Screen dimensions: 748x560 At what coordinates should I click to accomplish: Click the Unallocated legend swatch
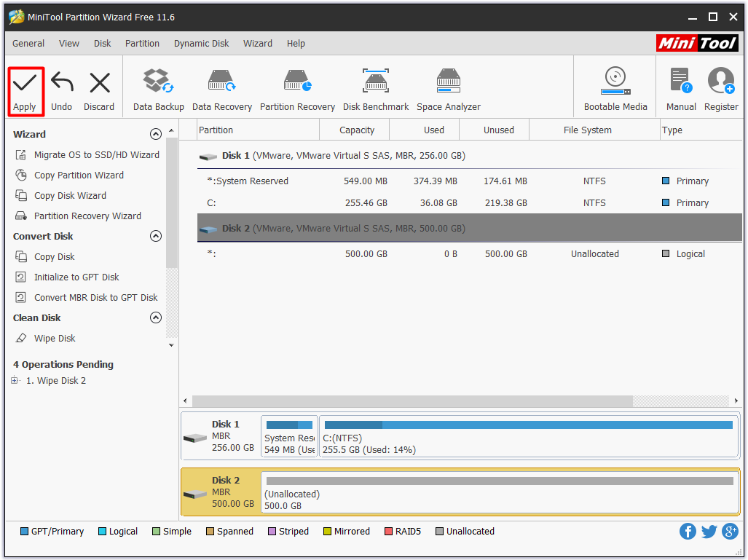tap(439, 532)
